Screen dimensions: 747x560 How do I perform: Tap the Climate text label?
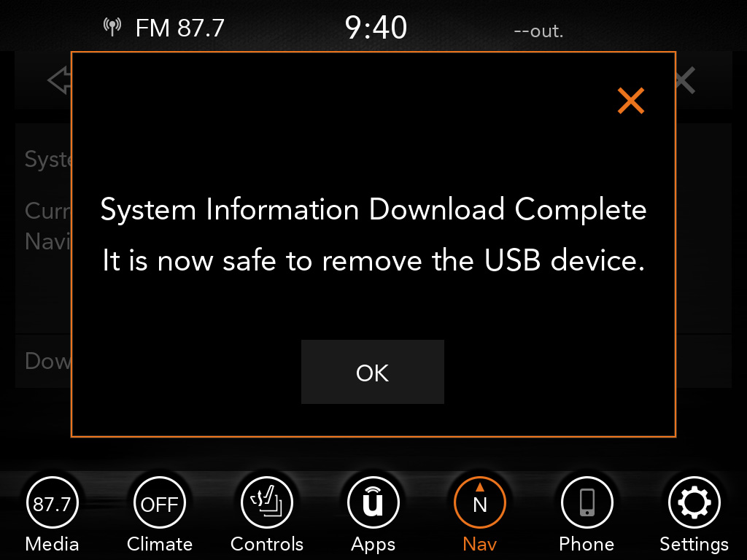[159, 544]
